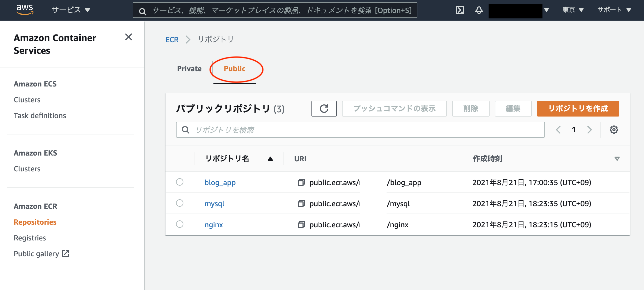Open the サポート support dropdown
The image size is (644, 290).
tap(614, 10)
